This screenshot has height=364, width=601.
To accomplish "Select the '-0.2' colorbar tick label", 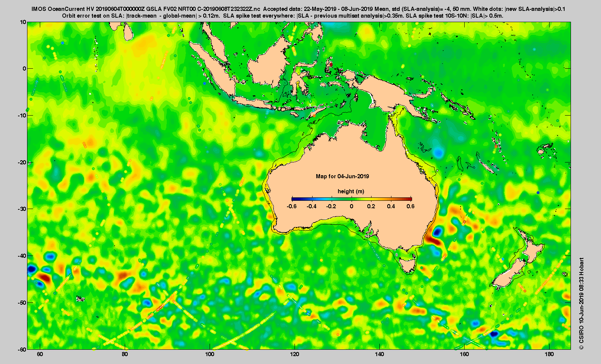I will (x=331, y=206).
